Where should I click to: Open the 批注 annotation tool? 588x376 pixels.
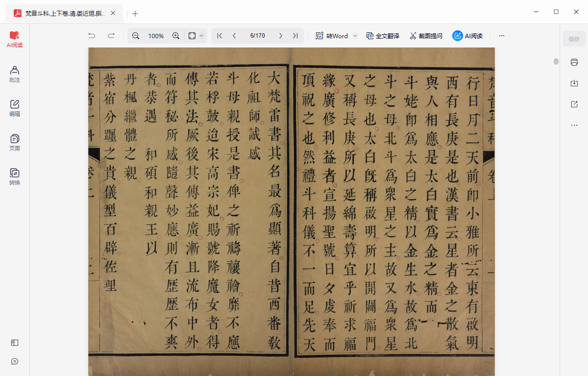point(15,74)
